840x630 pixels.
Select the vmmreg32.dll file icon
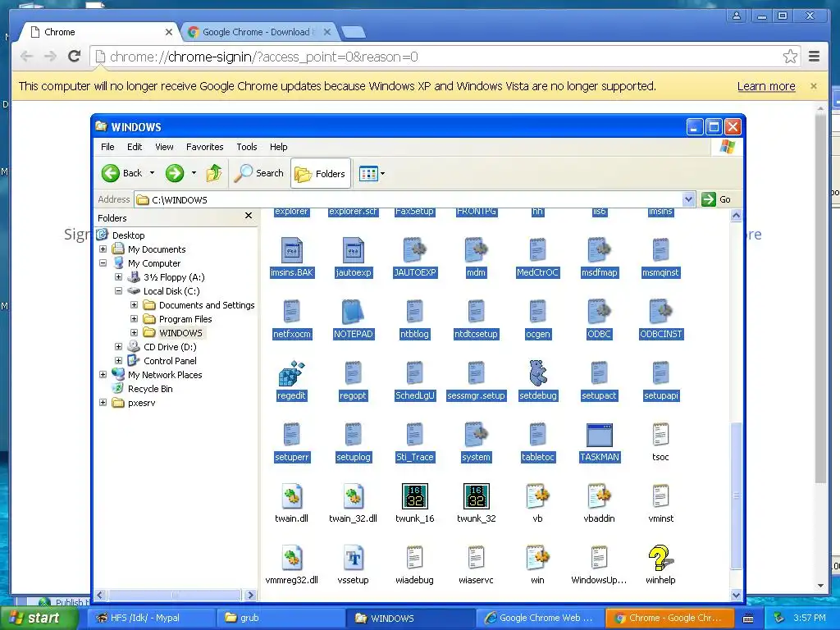pyautogui.click(x=291, y=558)
